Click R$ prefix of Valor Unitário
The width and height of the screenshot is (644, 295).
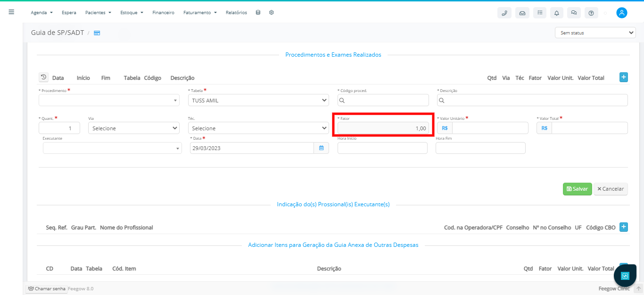click(x=445, y=128)
